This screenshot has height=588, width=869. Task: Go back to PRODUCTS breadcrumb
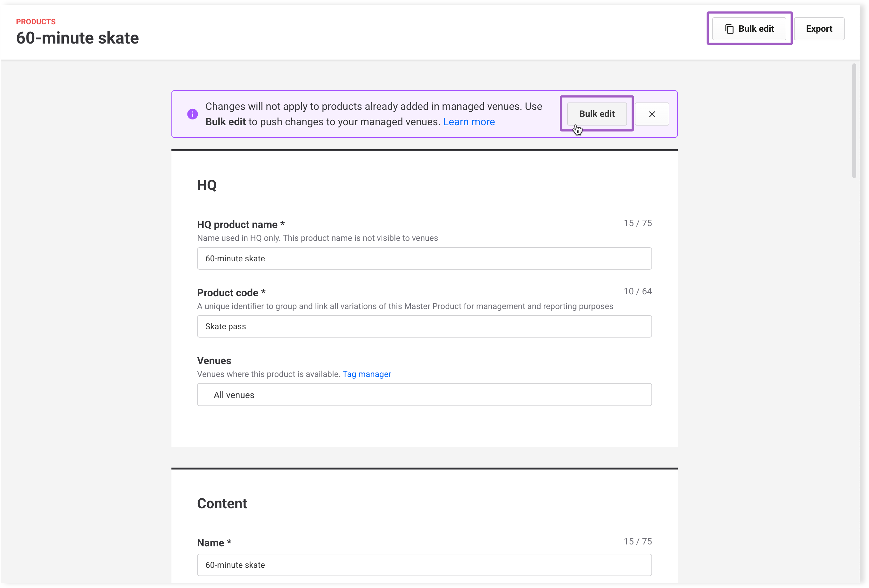point(36,22)
